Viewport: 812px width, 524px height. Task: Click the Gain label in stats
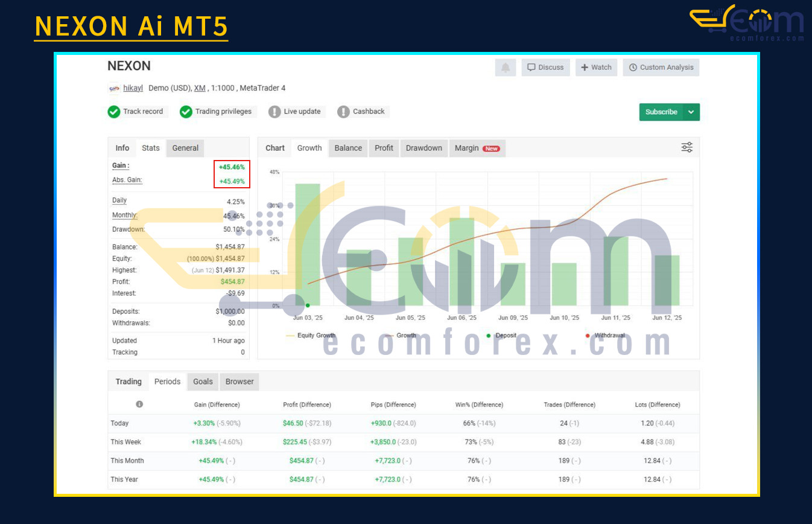121,166
